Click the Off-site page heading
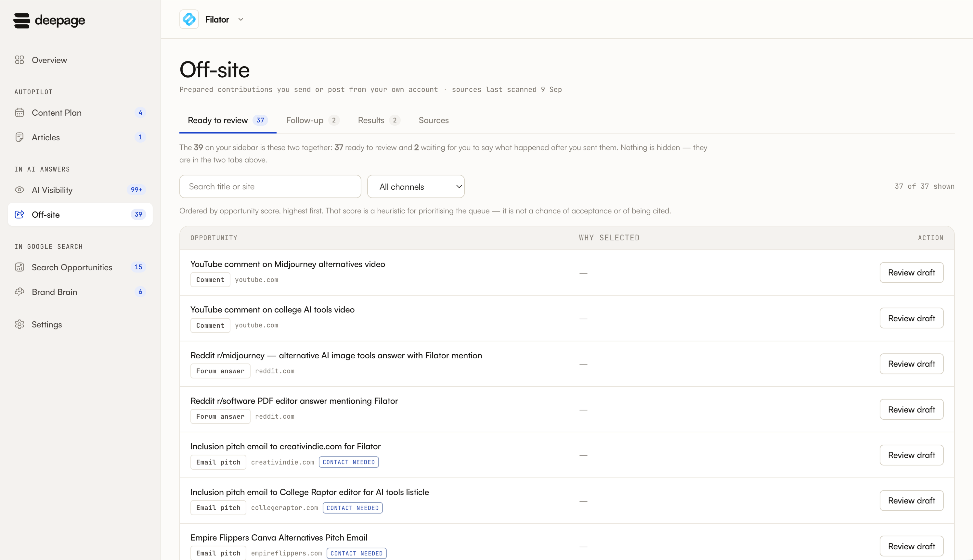This screenshot has width=973, height=560. pos(215,70)
